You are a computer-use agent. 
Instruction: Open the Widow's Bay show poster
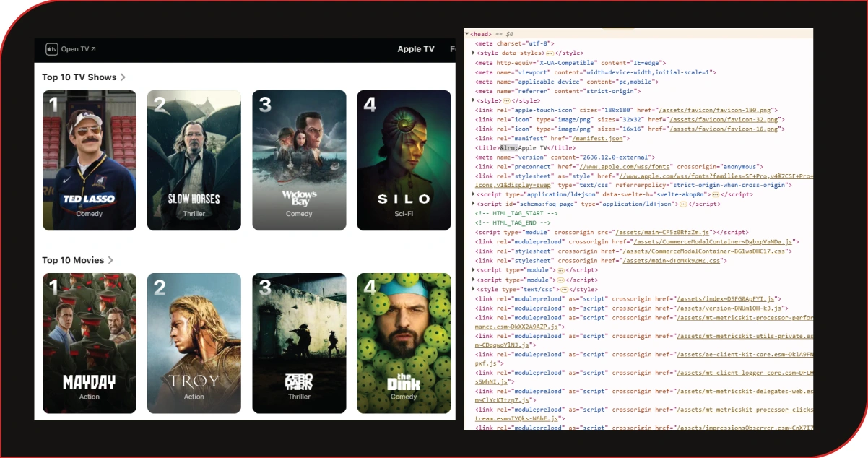point(299,160)
